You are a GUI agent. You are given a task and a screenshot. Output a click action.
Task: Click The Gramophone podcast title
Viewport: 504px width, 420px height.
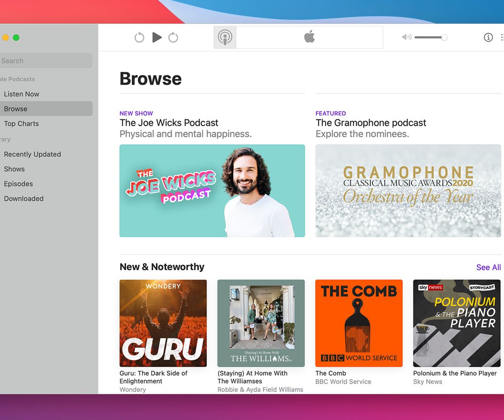pos(371,123)
